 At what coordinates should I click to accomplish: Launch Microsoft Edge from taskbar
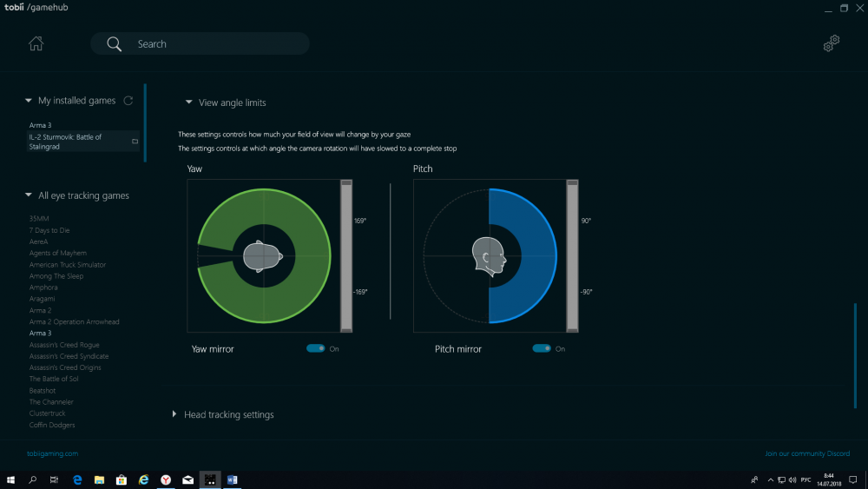pos(77,479)
